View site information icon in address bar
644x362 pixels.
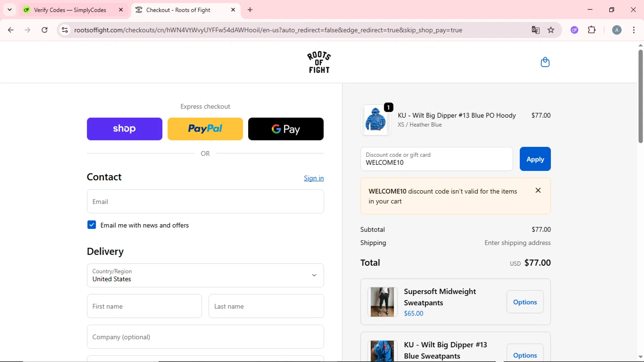tap(65, 30)
